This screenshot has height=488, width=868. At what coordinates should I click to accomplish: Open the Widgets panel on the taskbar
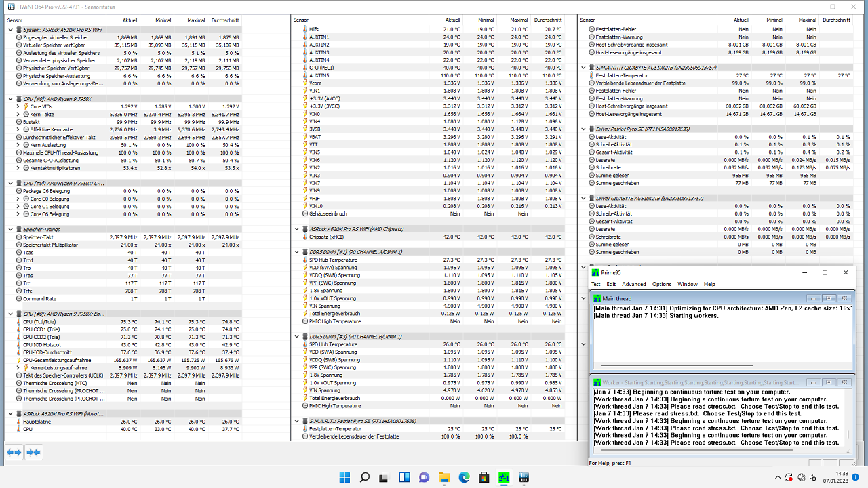[x=404, y=476]
